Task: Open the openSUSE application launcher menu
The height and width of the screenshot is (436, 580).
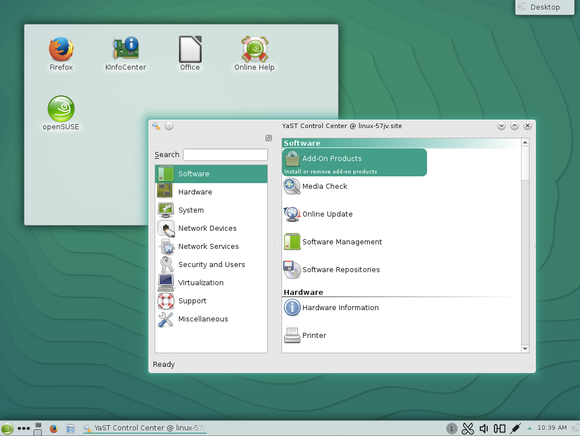Action: pos(7,428)
